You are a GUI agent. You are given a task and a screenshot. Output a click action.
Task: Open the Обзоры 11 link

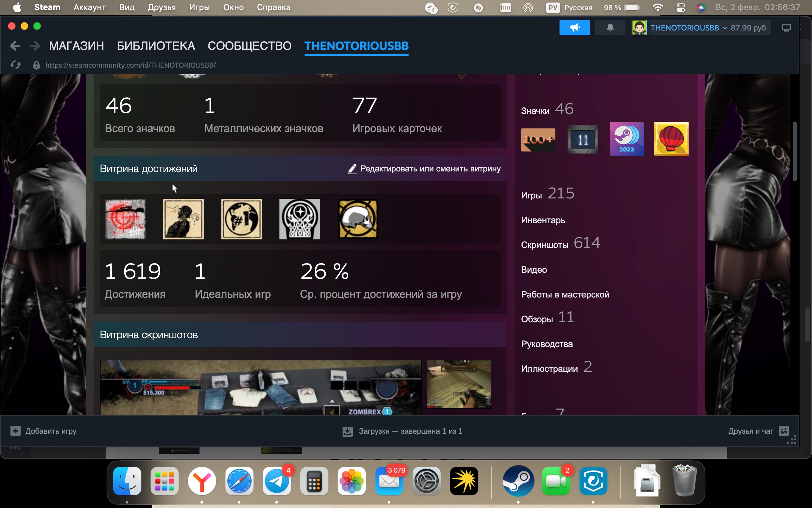(547, 318)
